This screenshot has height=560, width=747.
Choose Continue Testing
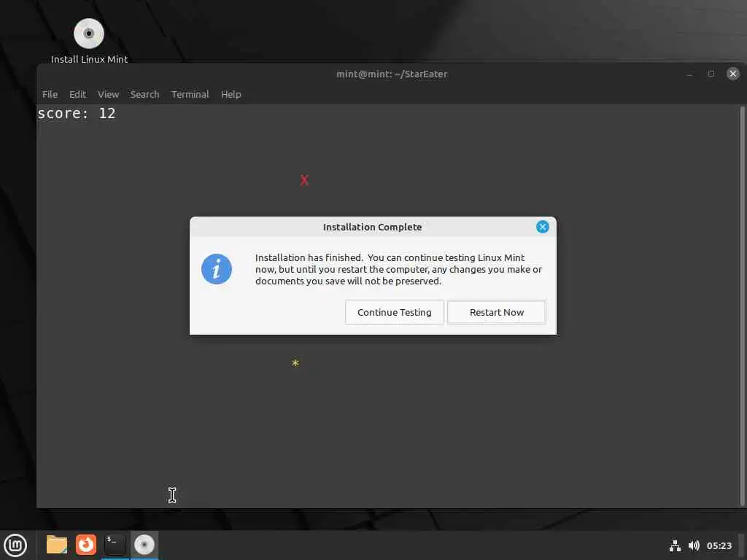click(395, 312)
